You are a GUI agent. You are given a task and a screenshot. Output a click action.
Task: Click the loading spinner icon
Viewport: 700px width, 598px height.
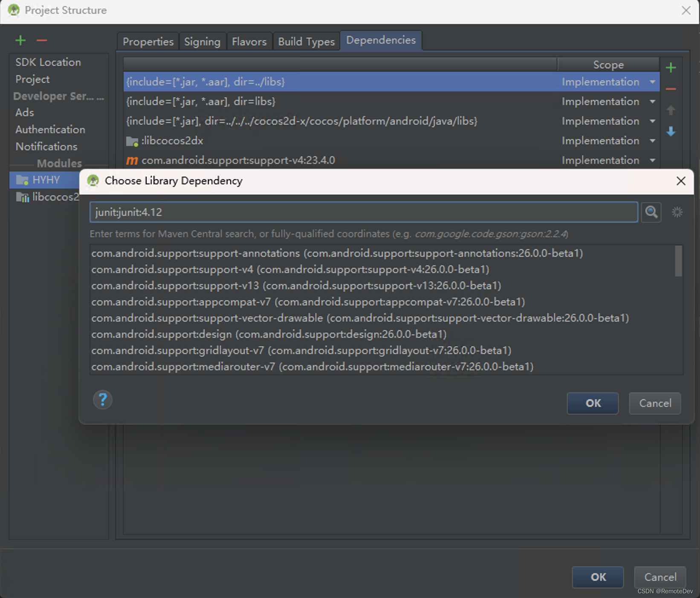pyautogui.click(x=677, y=212)
